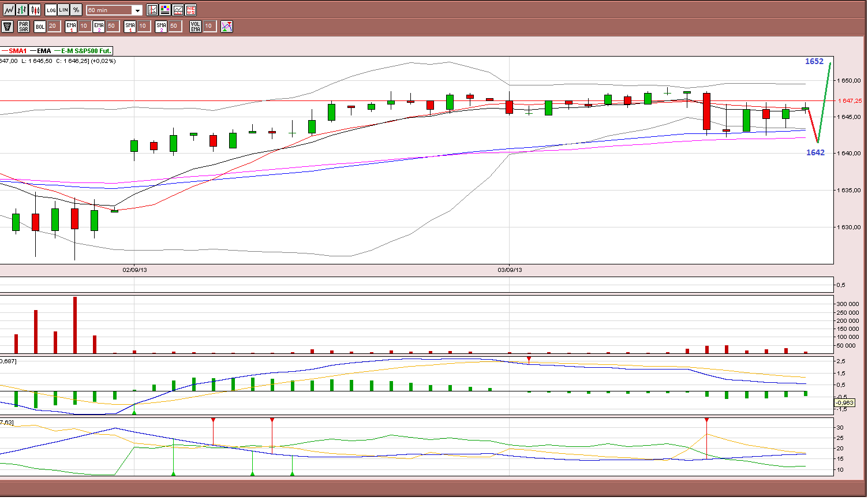The height and width of the screenshot is (500, 868).
Task: Switch to candlestick chart display
Action: click(x=35, y=10)
